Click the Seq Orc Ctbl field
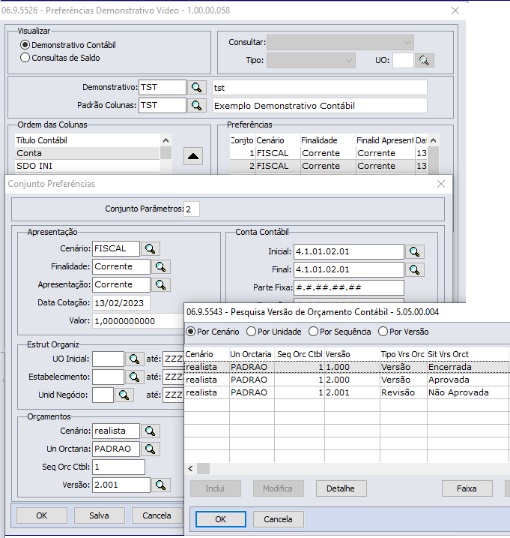The height and width of the screenshot is (538, 510). (x=118, y=467)
